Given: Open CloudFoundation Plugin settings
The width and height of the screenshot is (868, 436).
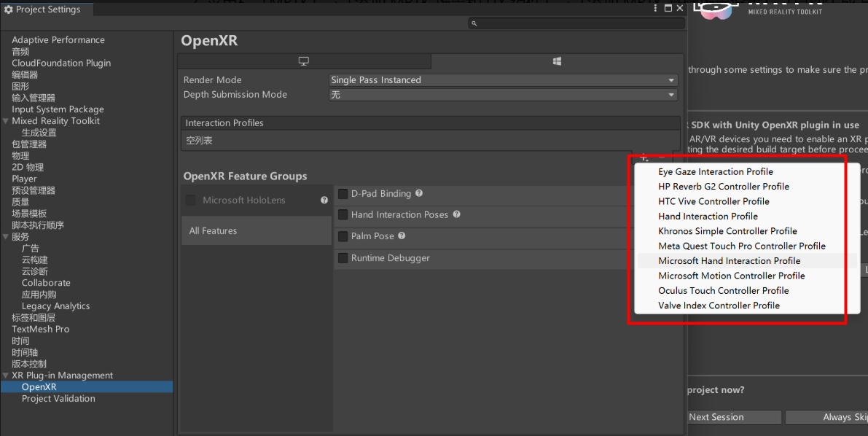Looking at the screenshot, I should tap(61, 63).
